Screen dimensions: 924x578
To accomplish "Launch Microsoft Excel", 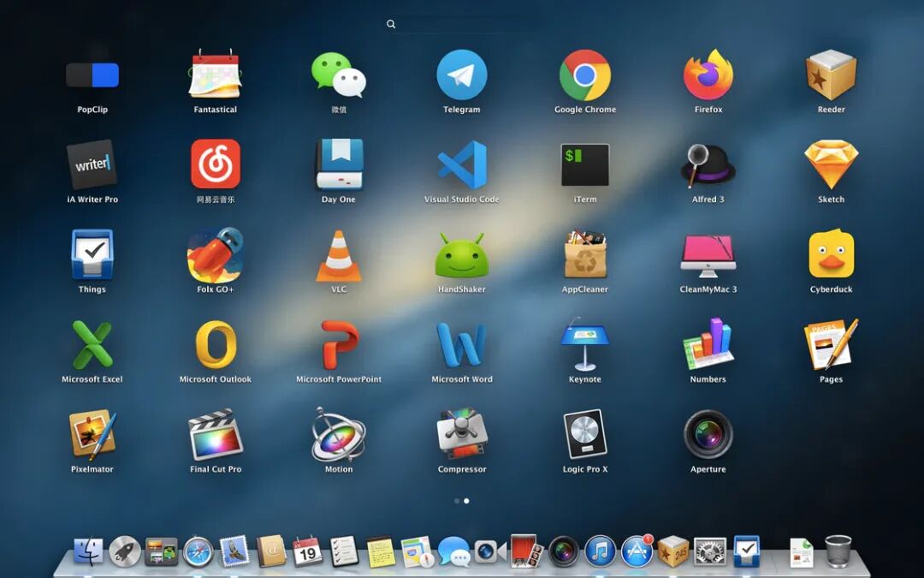I will coord(92,345).
